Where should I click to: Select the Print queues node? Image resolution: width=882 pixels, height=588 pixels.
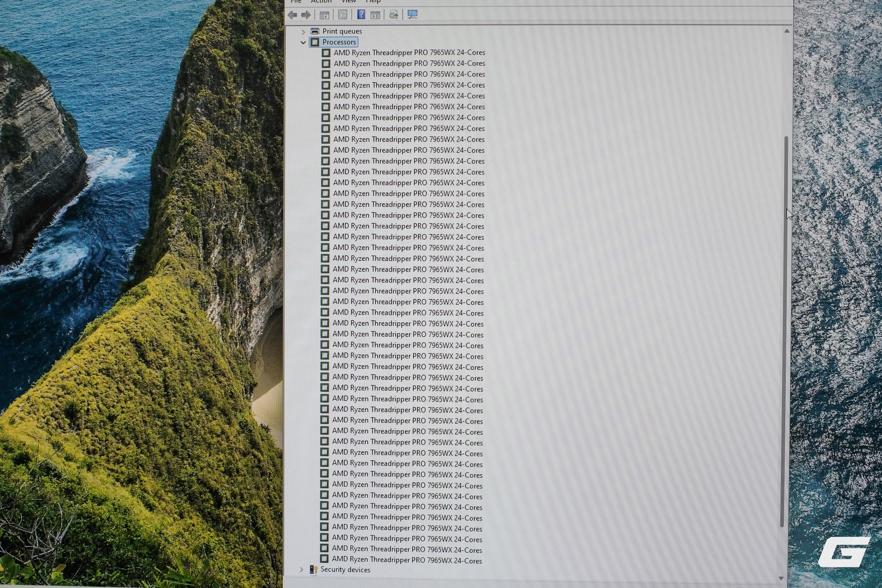pyautogui.click(x=342, y=31)
